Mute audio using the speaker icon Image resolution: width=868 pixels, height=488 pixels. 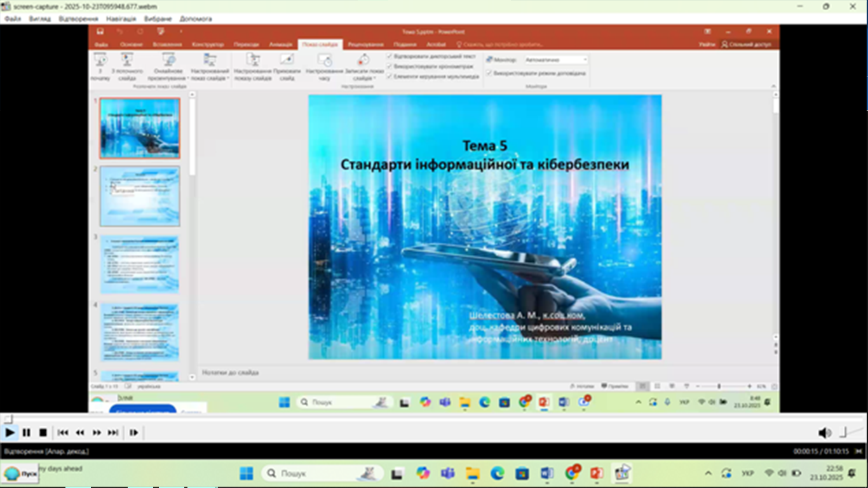[824, 433]
